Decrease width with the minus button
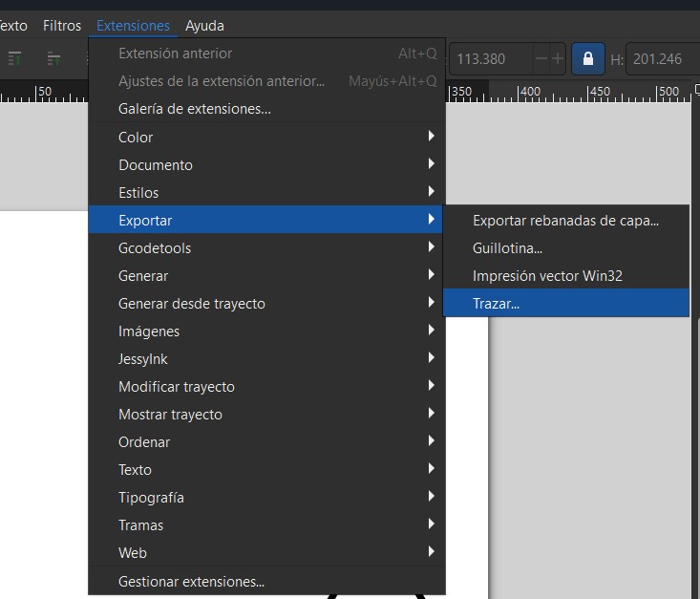This screenshot has width=700, height=599. 541,58
